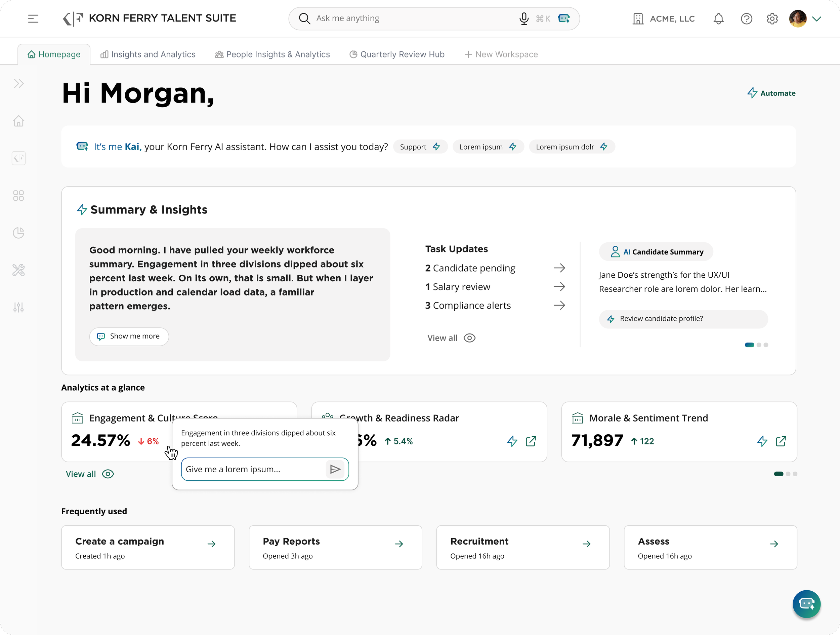The height and width of the screenshot is (635, 840).
Task: Open help with the question mark icon
Action: point(746,18)
